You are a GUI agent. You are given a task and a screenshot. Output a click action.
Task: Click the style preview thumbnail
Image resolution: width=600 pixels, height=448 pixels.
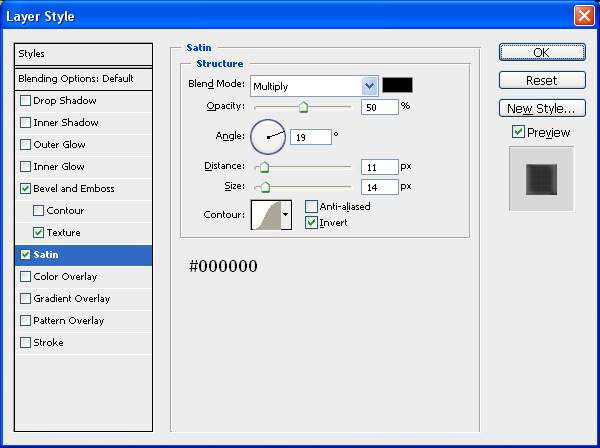pyautogui.click(x=541, y=179)
